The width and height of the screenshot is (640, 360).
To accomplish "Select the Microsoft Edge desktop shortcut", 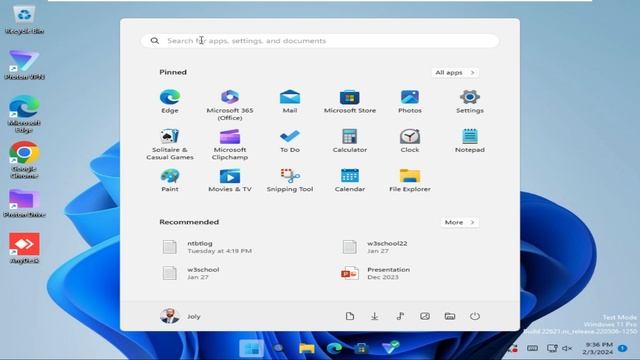I will point(24,114).
